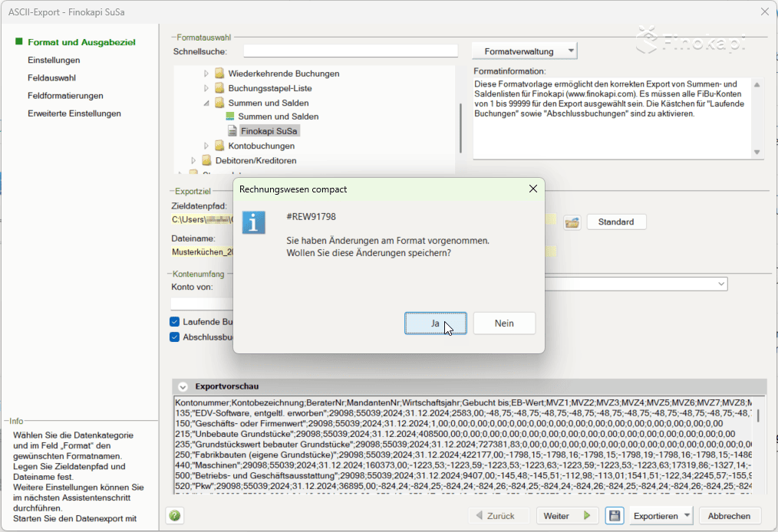
Task: Open the Kontenumfang combo box dropdown
Action: pos(721,284)
